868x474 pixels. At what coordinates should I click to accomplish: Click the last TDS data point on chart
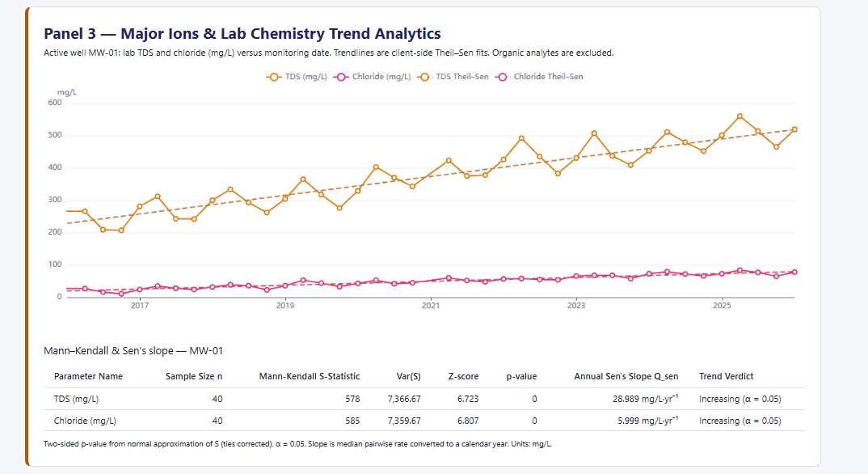point(795,129)
